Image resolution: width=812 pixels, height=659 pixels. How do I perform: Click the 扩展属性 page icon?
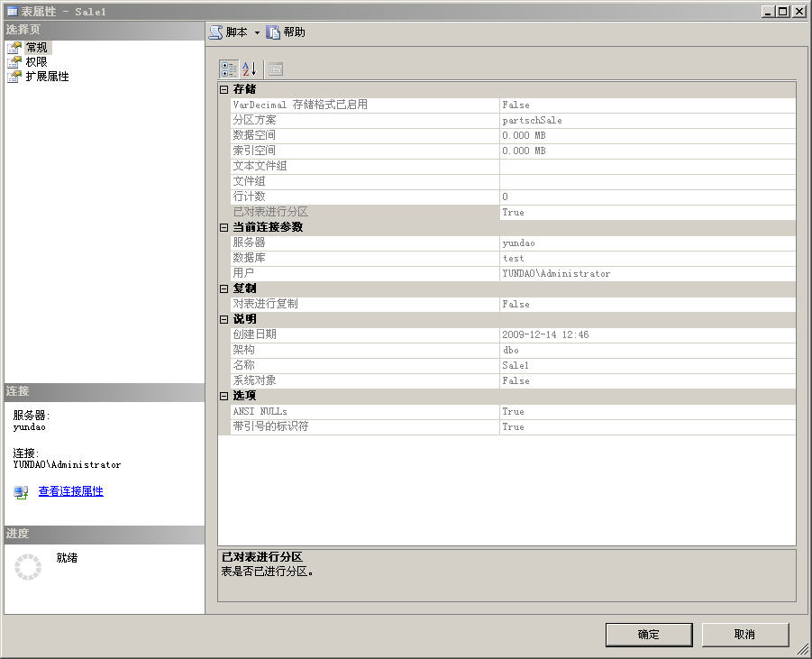tap(14, 77)
